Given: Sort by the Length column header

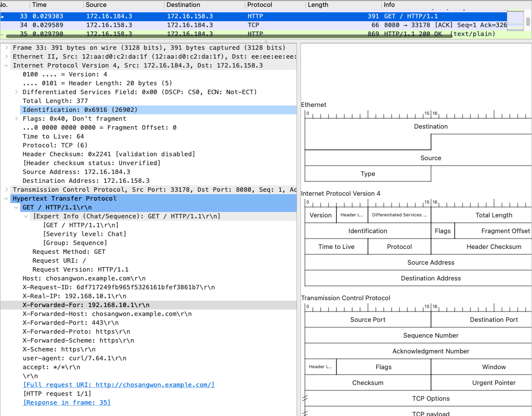Looking at the screenshot, I should (343, 5).
